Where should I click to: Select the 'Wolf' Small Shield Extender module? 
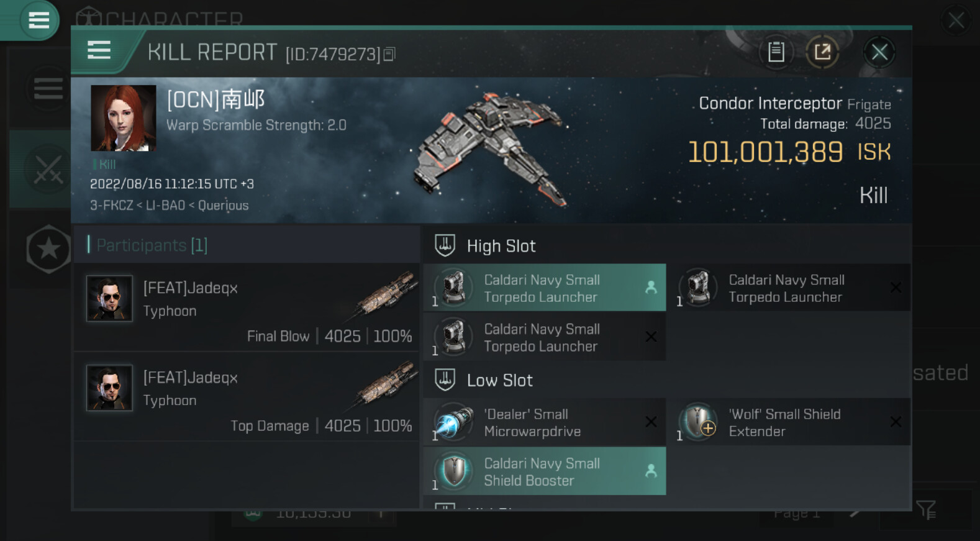tap(787, 422)
